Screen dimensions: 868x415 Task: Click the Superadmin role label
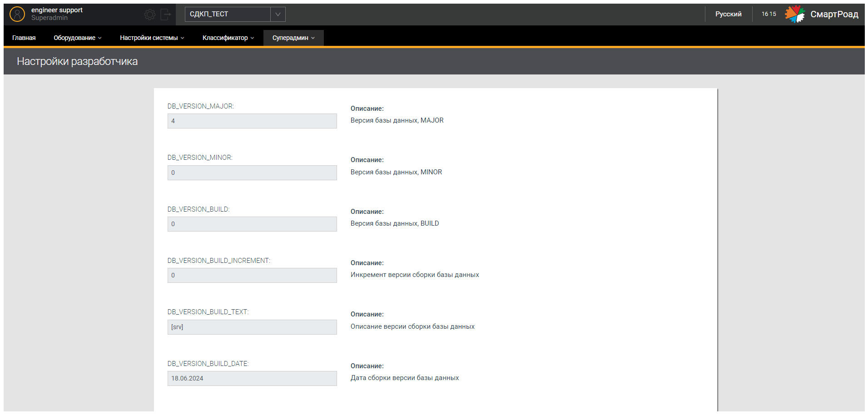[x=50, y=18]
